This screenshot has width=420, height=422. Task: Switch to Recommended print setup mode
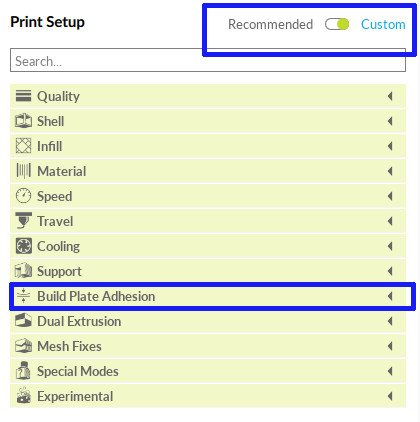coord(270,24)
